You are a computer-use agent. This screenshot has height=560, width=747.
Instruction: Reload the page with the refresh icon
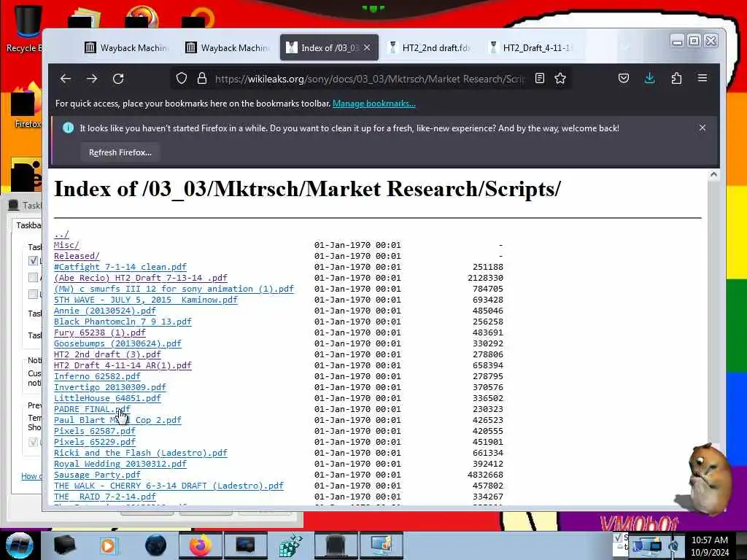tap(118, 79)
